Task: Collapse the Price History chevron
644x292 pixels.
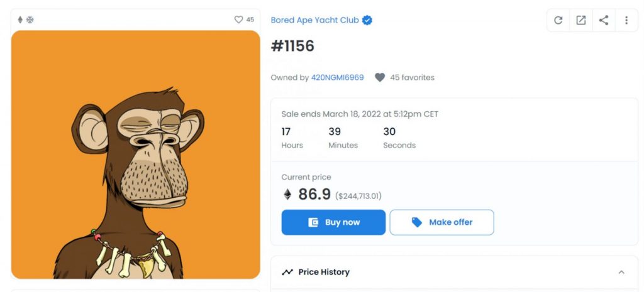Action: [x=621, y=272]
